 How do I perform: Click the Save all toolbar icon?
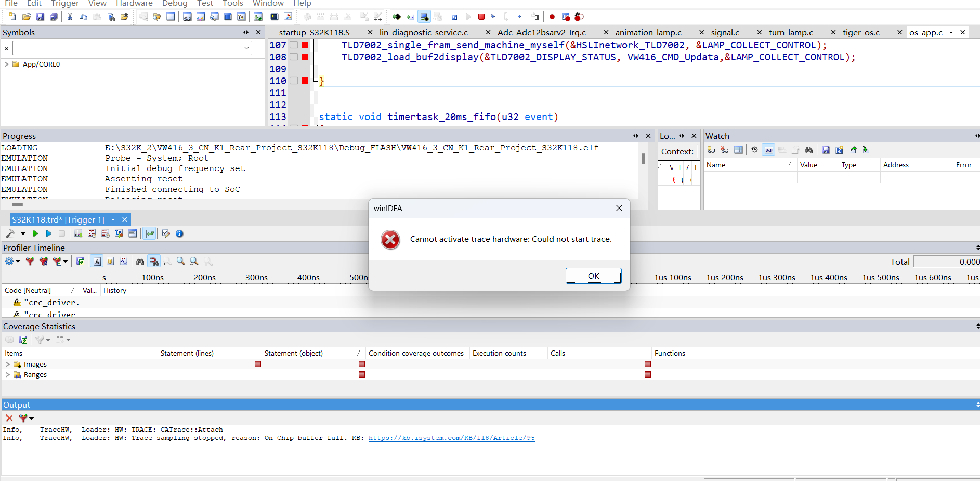tap(54, 17)
